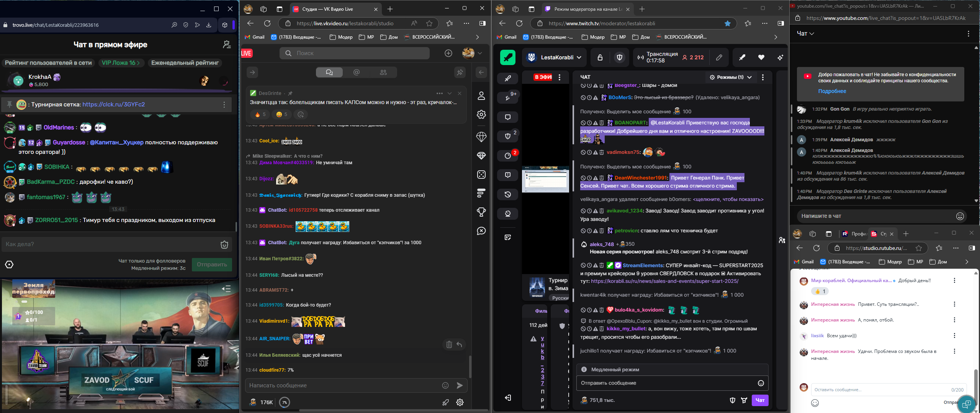This screenshot has height=413, width=980.
Task: Send the VK chat message with arrow icon
Action: [460, 385]
